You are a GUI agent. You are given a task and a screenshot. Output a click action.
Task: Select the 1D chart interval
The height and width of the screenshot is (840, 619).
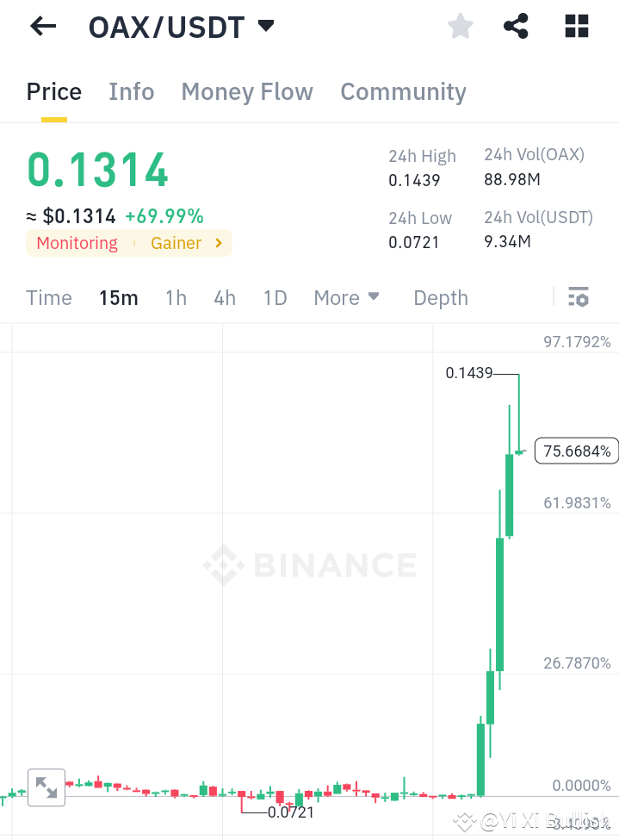click(275, 297)
